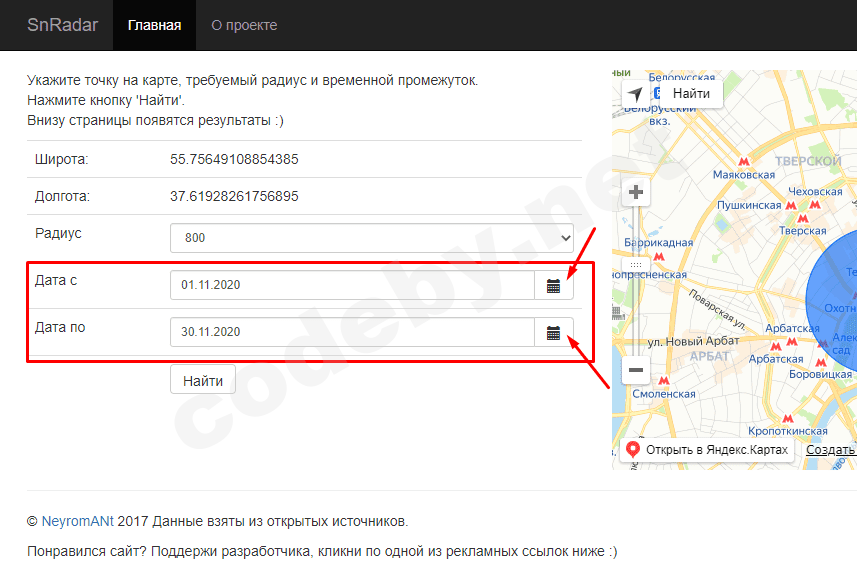Open calendar picker for 'Дата с' field
The width and height of the screenshot is (857, 585).
(x=554, y=285)
